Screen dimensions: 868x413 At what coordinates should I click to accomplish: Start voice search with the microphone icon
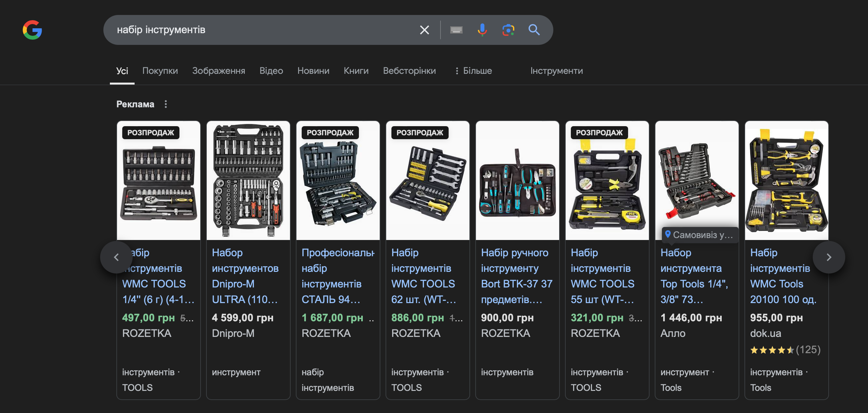click(x=482, y=30)
